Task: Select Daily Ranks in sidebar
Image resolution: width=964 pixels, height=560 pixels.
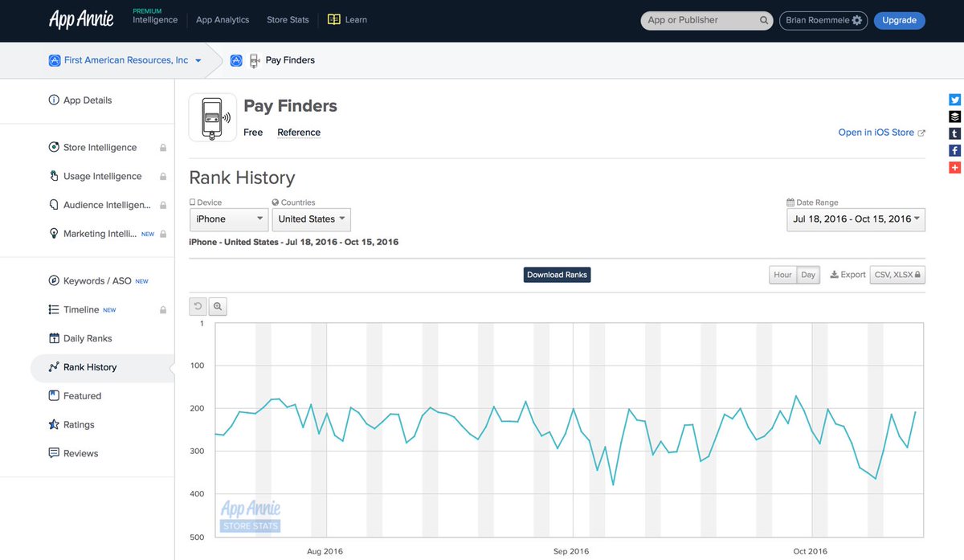Action: click(88, 339)
